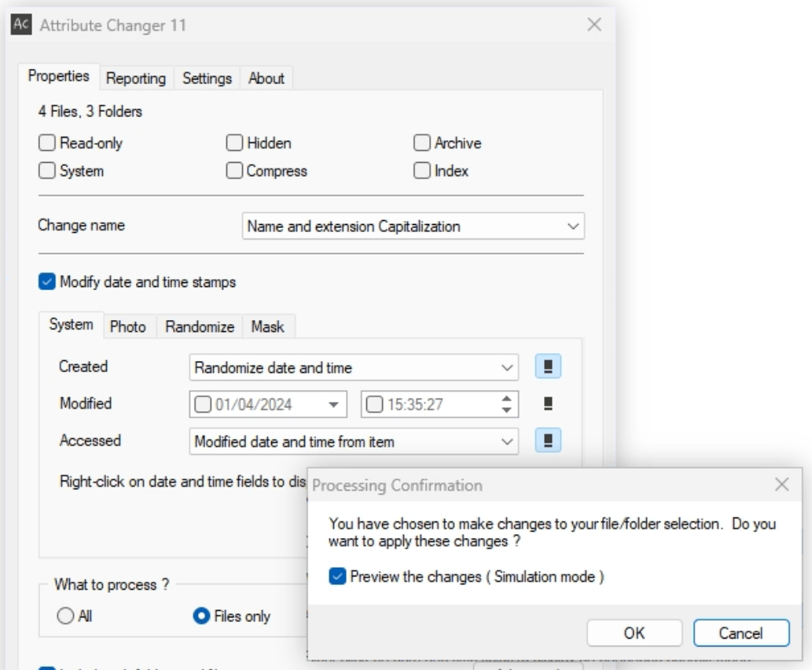Image resolution: width=812 pixels, height=670 pixels.
Task: Check the Index attribute box
Action: click(x=422, y=171)
